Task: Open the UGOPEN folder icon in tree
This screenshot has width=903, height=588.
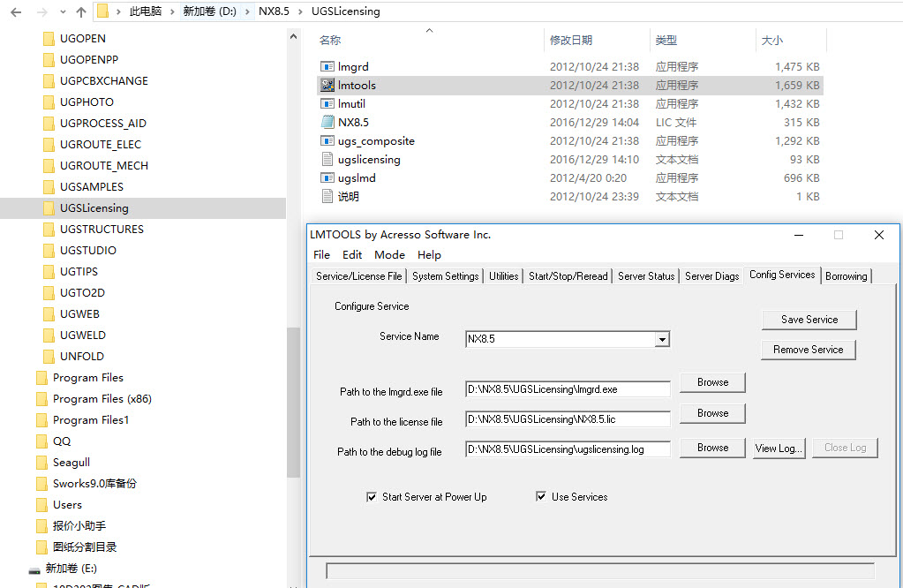Action: 49,39
